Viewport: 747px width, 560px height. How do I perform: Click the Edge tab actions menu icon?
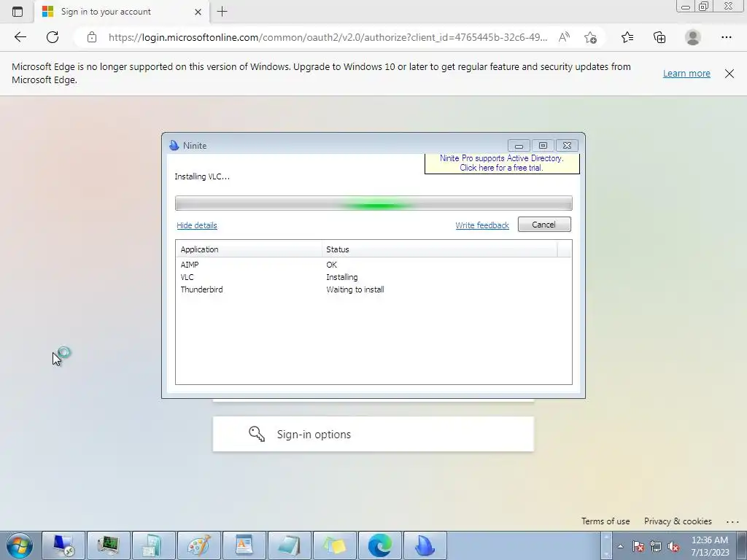pos(18,12)
